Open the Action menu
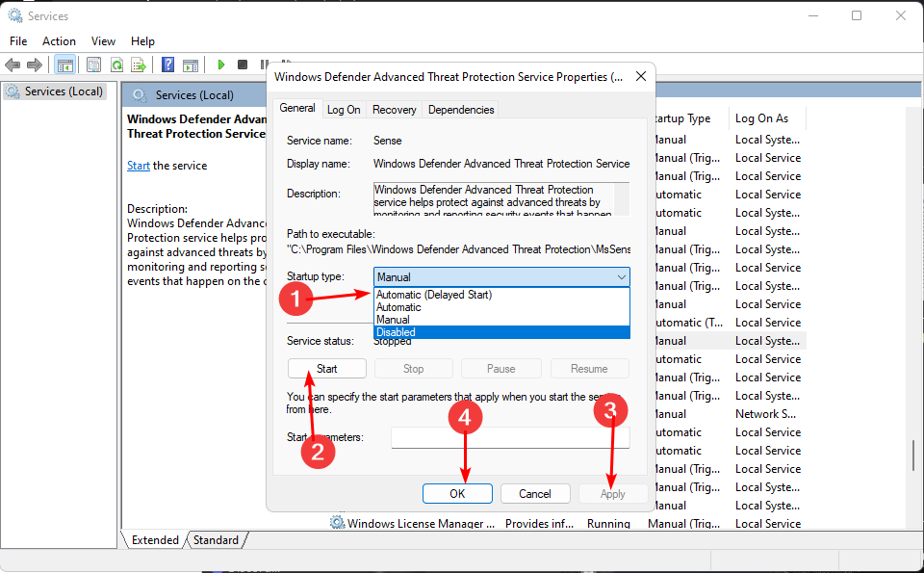The height and width of the screenshot is (573, 924). [x=59, y=41]
